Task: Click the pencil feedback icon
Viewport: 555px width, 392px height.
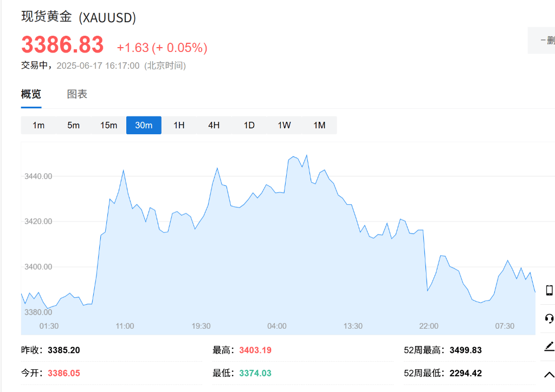Action: 549,347
